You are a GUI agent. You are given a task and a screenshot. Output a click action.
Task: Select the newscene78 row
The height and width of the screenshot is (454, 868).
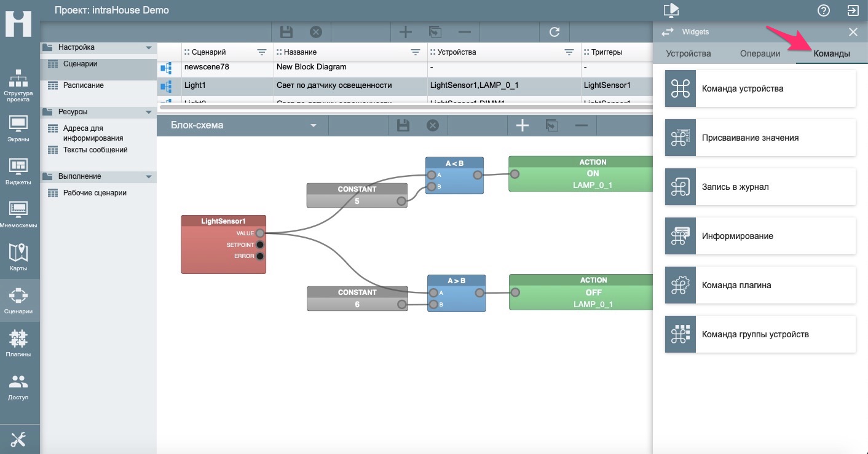pos(404,67)
